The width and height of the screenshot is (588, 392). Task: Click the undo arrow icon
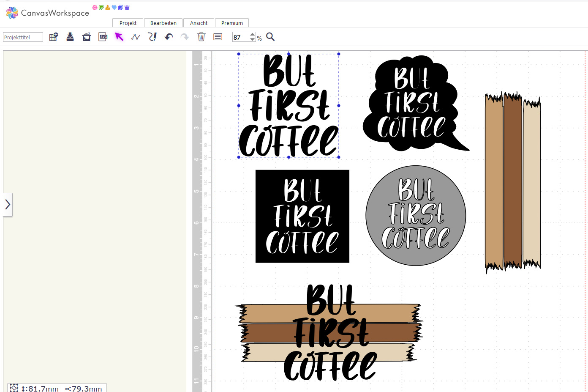(x=169, y=37)
